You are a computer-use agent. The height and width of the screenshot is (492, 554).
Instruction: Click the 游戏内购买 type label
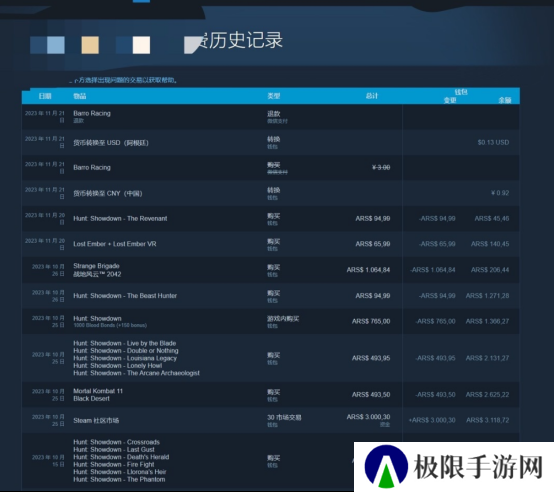point(283,319)
